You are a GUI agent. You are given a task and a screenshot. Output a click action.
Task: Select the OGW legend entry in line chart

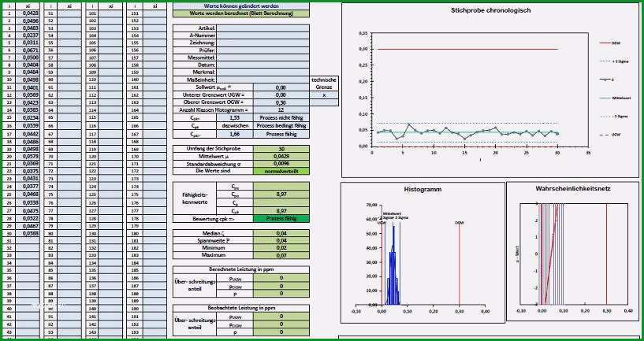pyautogui.click(x=609, y=43)
